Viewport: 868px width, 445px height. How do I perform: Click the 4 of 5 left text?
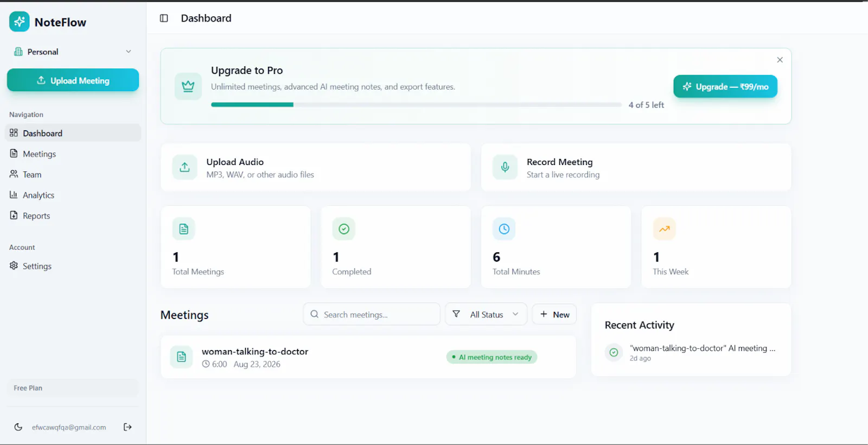(646, 105)
